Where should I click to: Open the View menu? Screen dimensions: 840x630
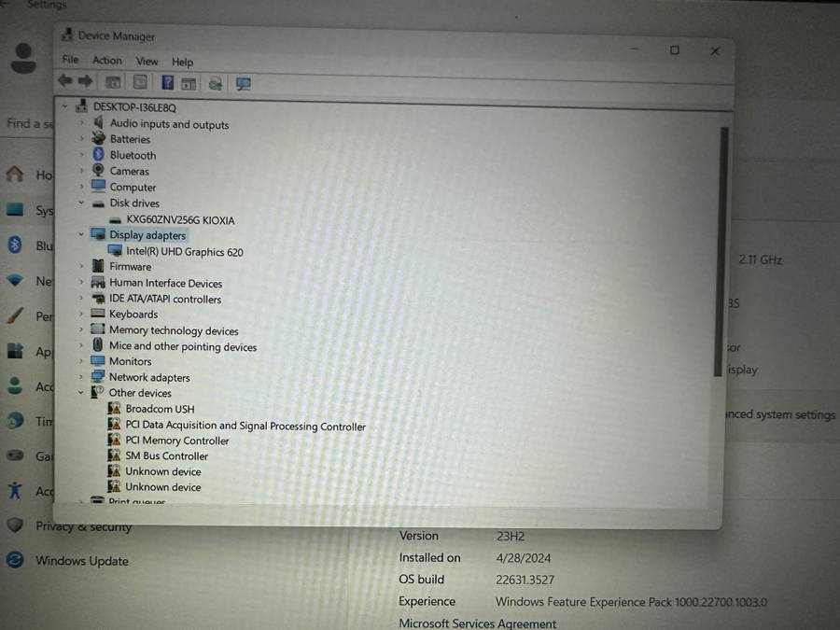147,62
